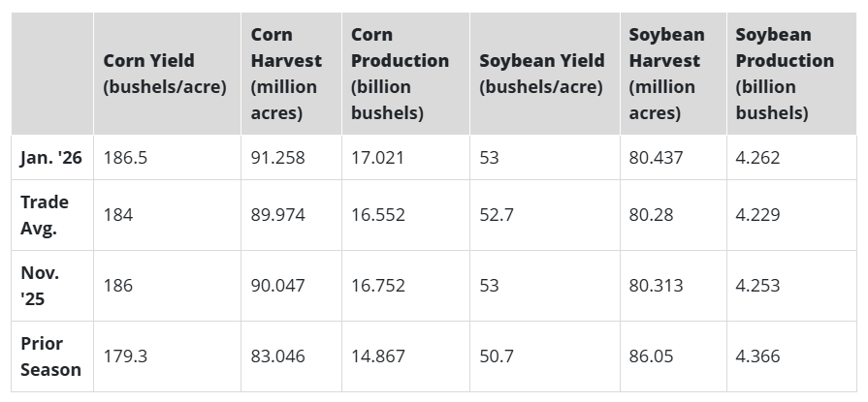Screen dimensions: 868x402
Task: Click the Corn Production header cell
Action: pos(400,74)
